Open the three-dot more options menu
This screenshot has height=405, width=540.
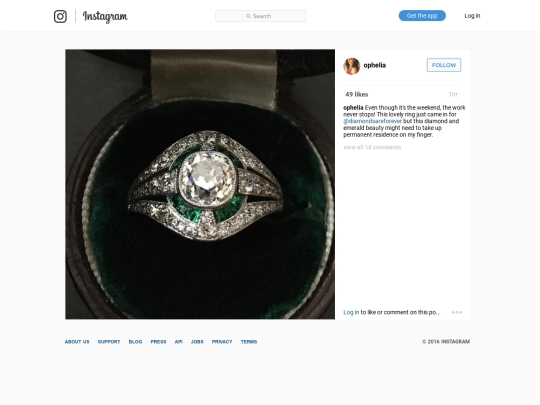point(457,312)
